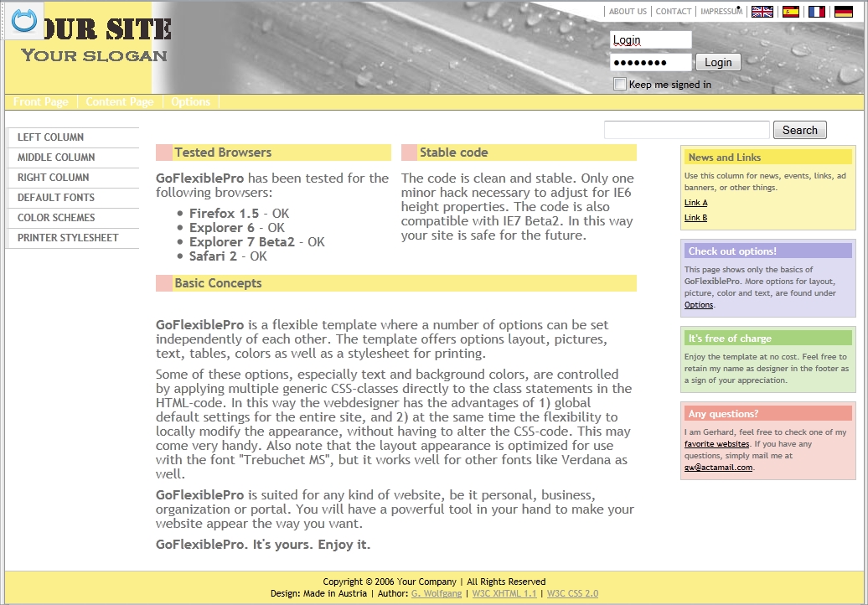Open the G. Wolfgang author link

pos(437,593)
